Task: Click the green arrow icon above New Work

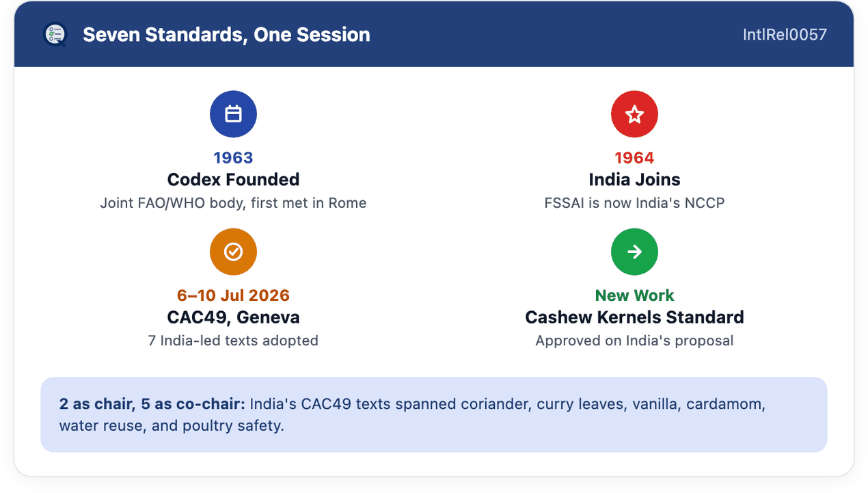Action: pos(634,252)
